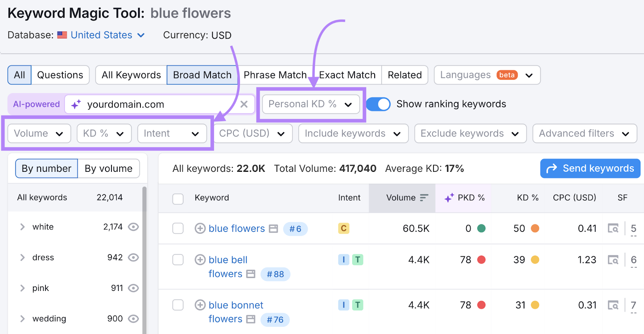
Task: Expand the dress keyword group
Action: pos(22,257)
